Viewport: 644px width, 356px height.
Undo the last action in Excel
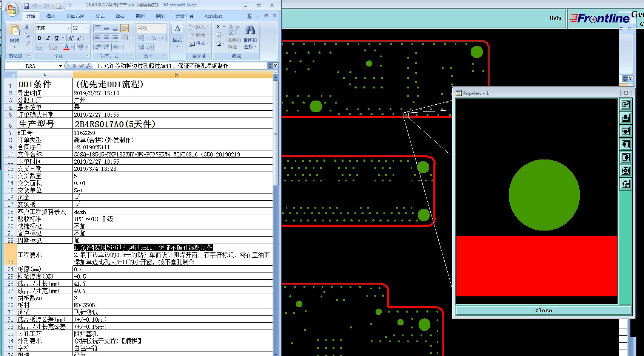[x=35, y=6]
